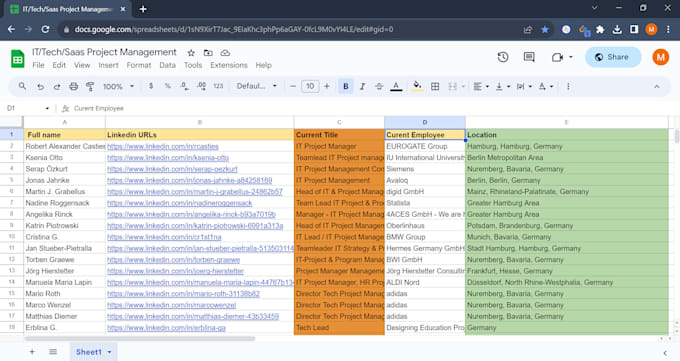Open the File menu

(x=38, y=65)
